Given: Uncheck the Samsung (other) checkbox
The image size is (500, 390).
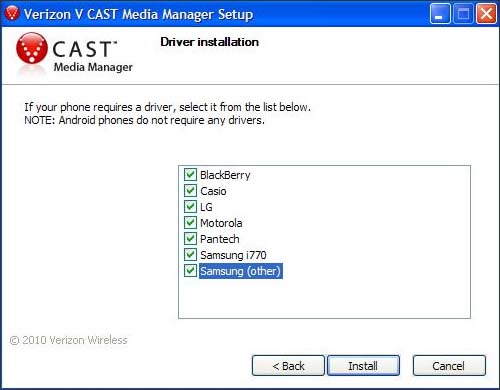Looking at the screenshot, I should pos(190,270).
